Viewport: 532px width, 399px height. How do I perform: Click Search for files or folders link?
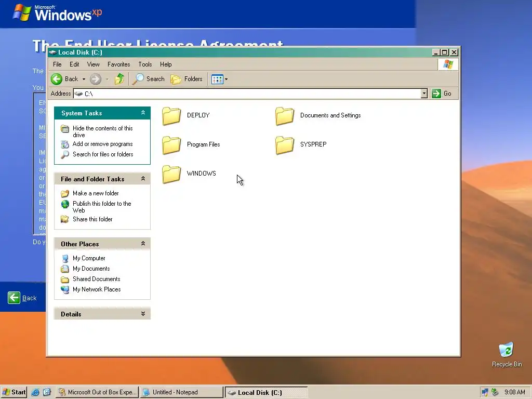[103, 154]
